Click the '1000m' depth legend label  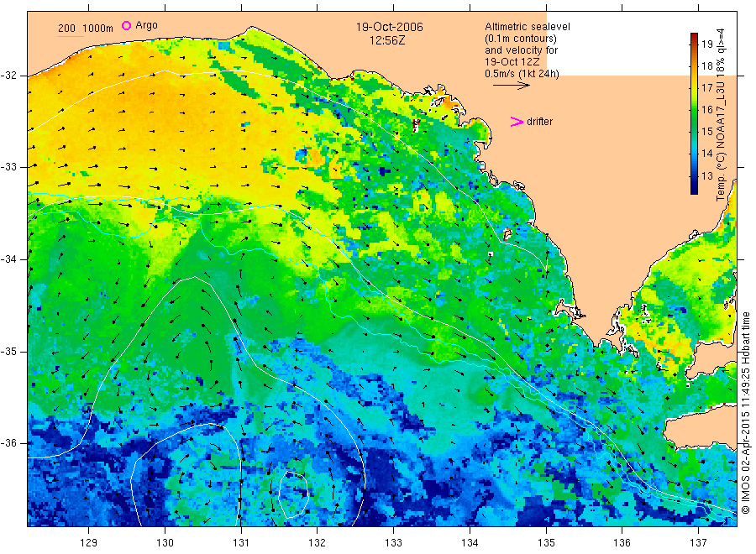coord(98,29)
